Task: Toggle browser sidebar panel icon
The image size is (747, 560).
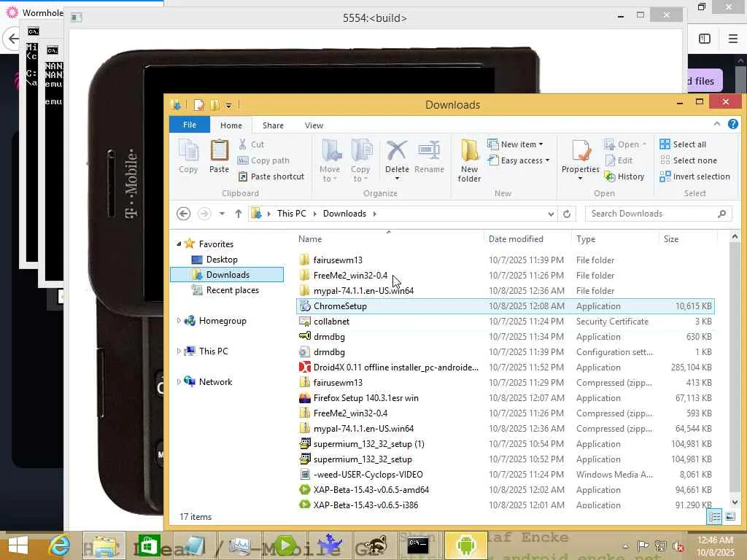Action: (705, 39)
